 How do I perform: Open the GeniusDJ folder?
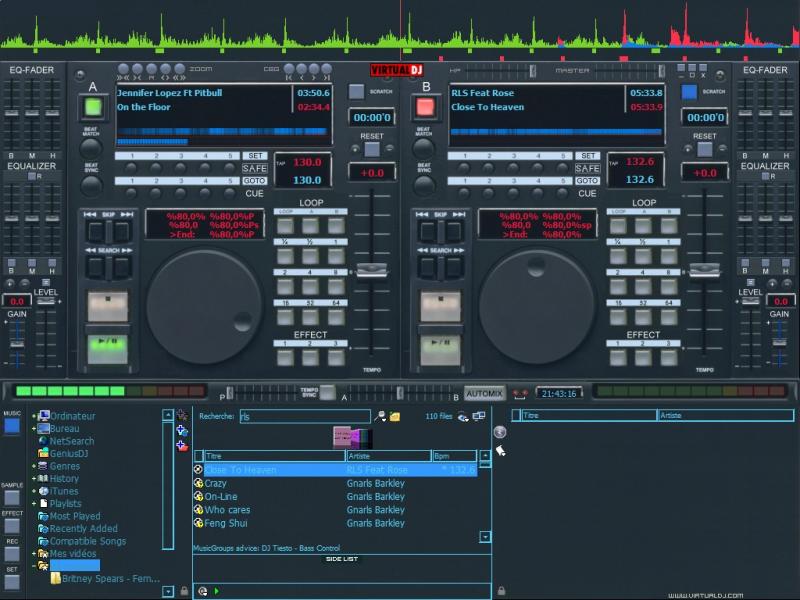tap(69, 454)
